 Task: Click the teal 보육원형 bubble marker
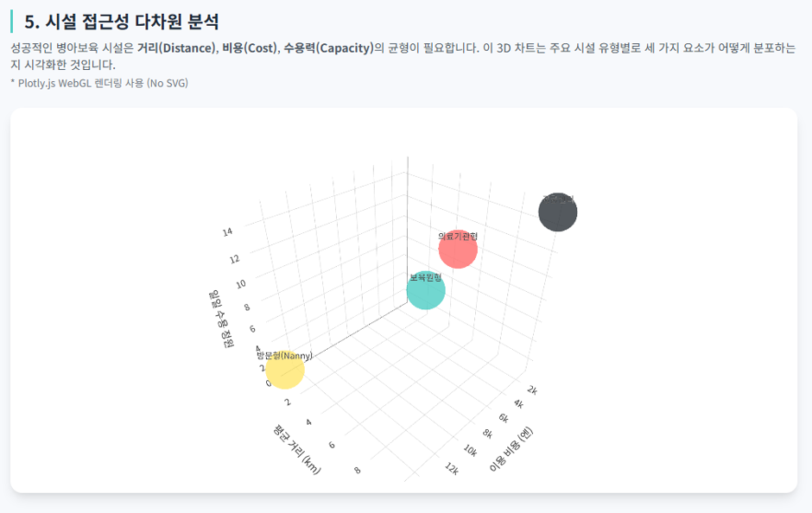[x=426, y=290]
